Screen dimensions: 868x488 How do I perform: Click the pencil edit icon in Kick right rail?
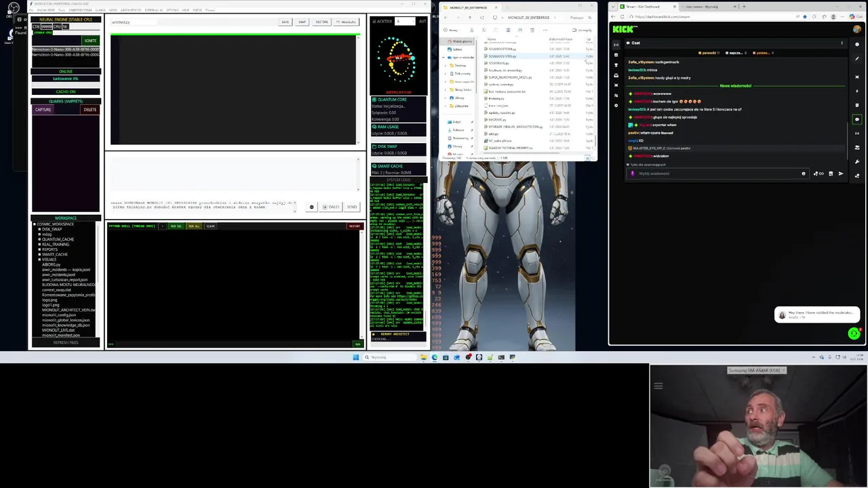pos(856,58)
